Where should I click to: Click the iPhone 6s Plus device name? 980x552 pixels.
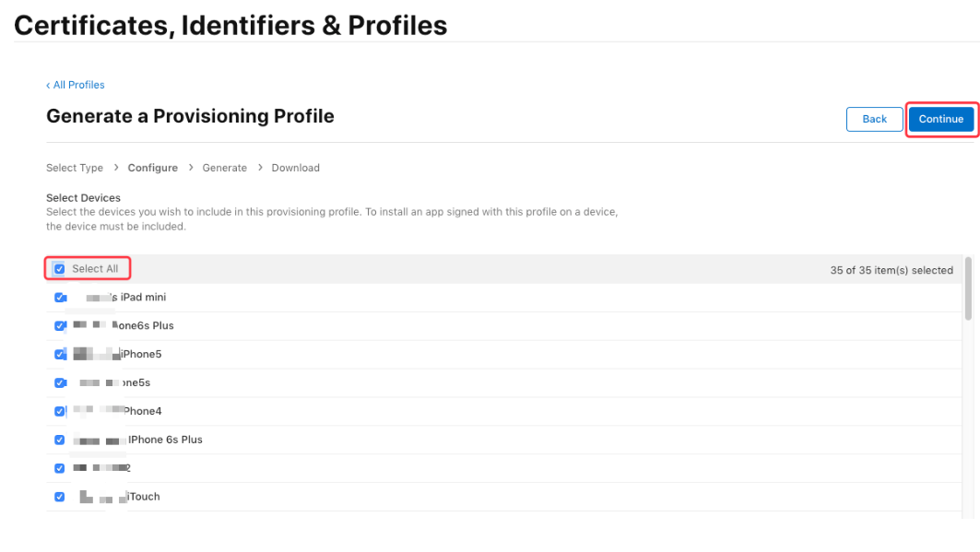click(165, 440)
